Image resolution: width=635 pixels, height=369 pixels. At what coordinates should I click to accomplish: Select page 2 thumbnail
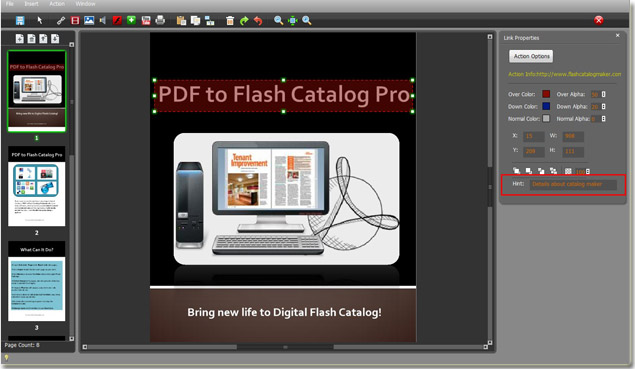click(37, 186)
